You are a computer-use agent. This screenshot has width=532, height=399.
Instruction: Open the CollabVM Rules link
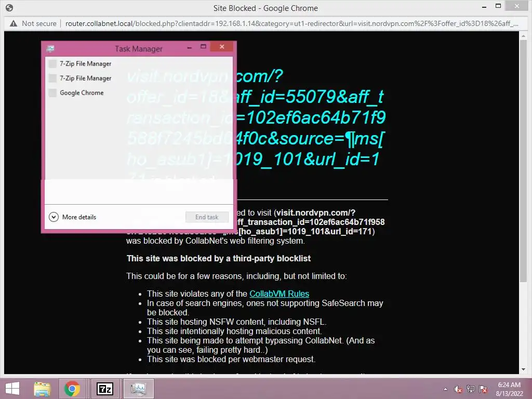(279, 294)
